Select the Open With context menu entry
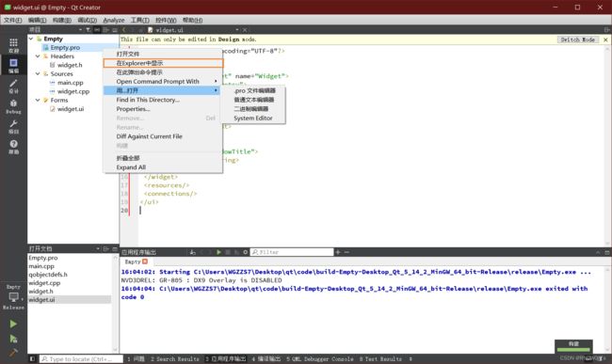612x364 pixels. pyautogui.click(x=162, y=90)
